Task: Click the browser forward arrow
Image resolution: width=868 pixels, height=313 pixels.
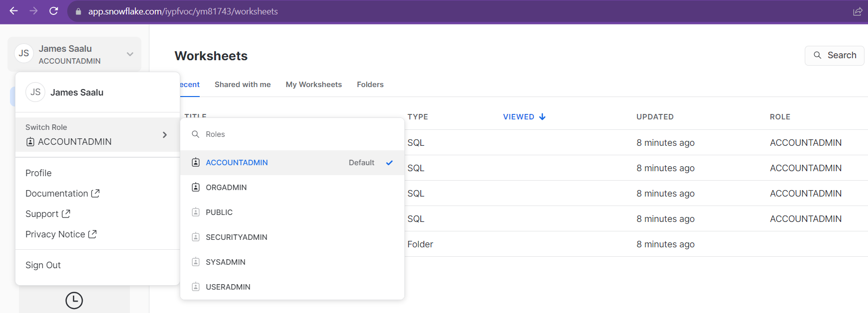Action: pos(33,11)
